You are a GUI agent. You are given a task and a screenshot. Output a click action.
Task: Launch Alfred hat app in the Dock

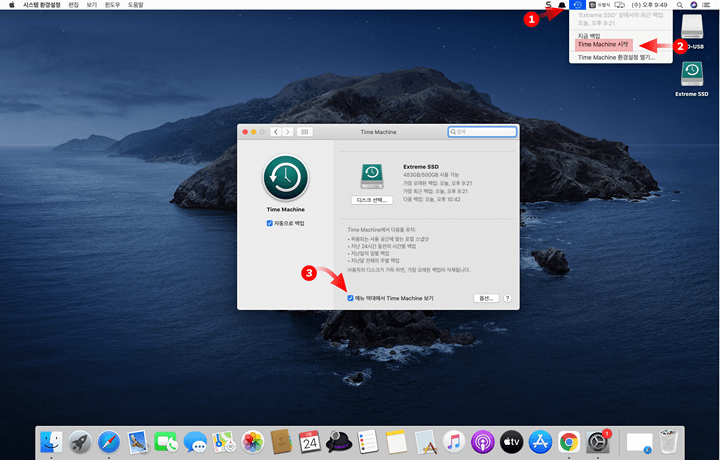339,442
